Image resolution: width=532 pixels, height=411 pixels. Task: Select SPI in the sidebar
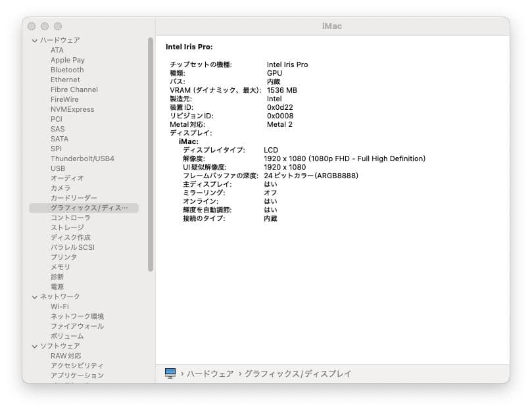pyautogui.click(x=56, y=149)
